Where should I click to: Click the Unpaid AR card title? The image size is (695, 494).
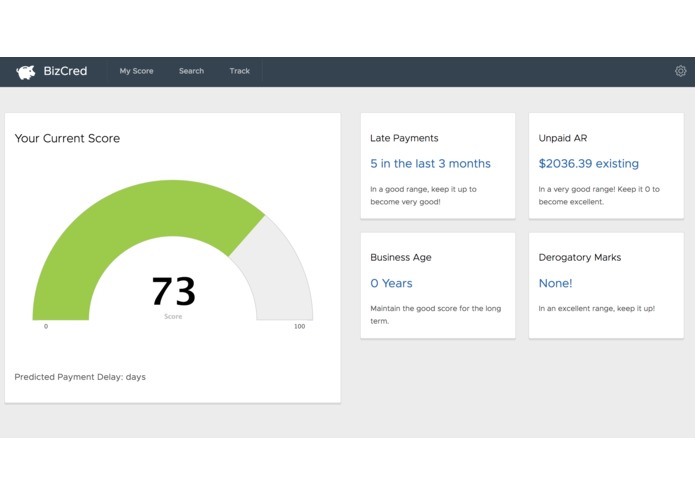(563, 138)
